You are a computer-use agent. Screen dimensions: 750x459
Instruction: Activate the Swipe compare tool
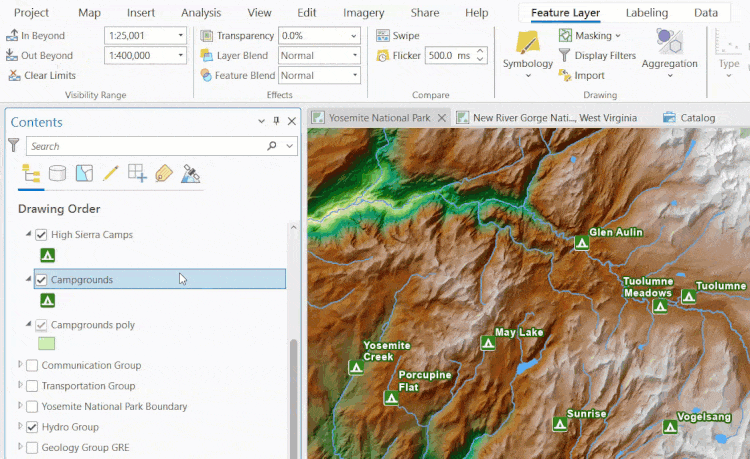397,35
